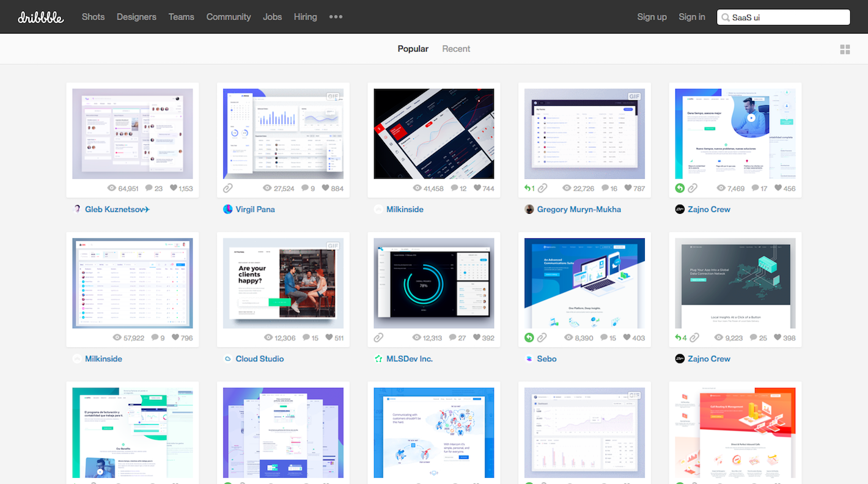Click the Dribbble logo
Viewport: 868px width, 484px height.
pos(40,17)
